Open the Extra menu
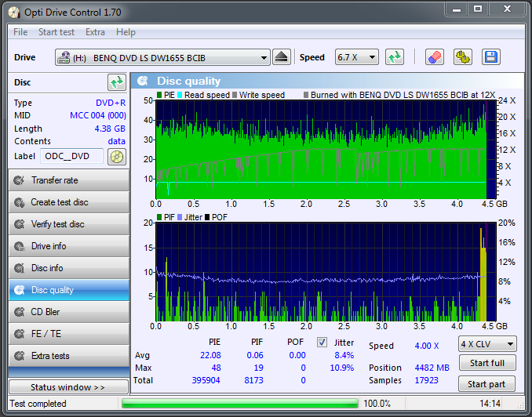 [x=95, y=32]
